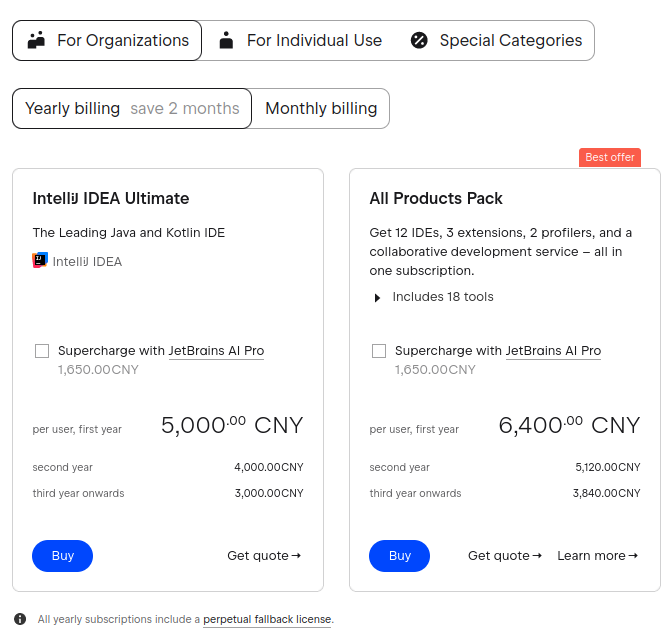Click the info icon beside yearly subscriptions note
Screen dimensions: 670x636
[x=20, y=619]
